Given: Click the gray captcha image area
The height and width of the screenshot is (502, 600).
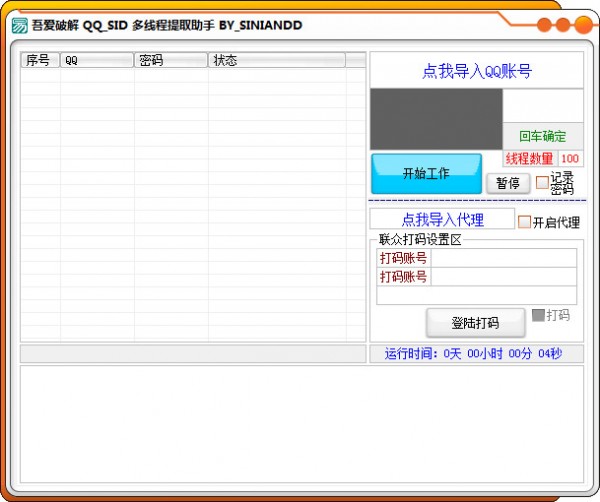Looking at the screenshot, I should tap(436, 119).
